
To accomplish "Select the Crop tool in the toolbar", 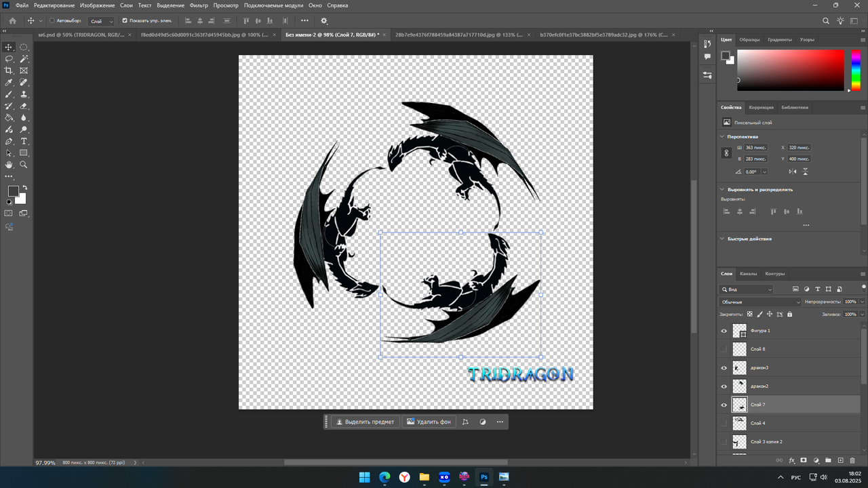I will [x=9, y=70].
